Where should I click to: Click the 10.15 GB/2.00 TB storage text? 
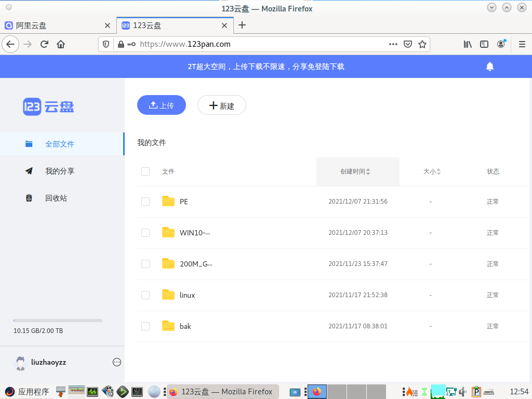[38, 331]
